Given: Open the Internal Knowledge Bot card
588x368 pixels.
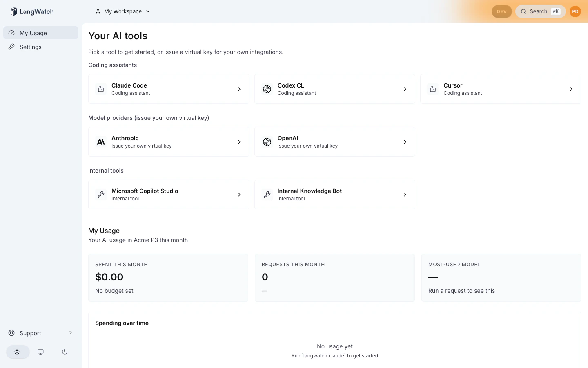Looking at the screenshot, I should coord(335,195).
